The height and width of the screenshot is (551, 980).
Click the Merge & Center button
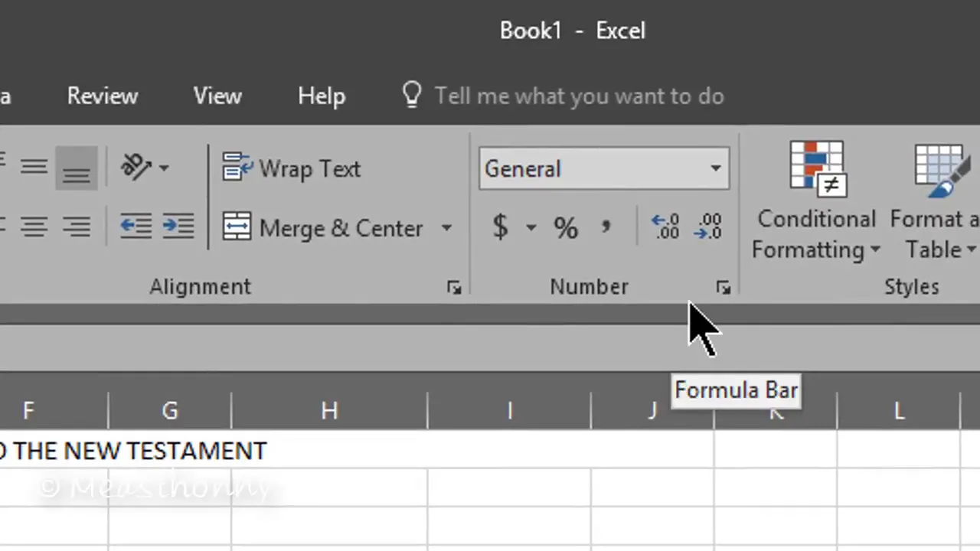[322, 228]
